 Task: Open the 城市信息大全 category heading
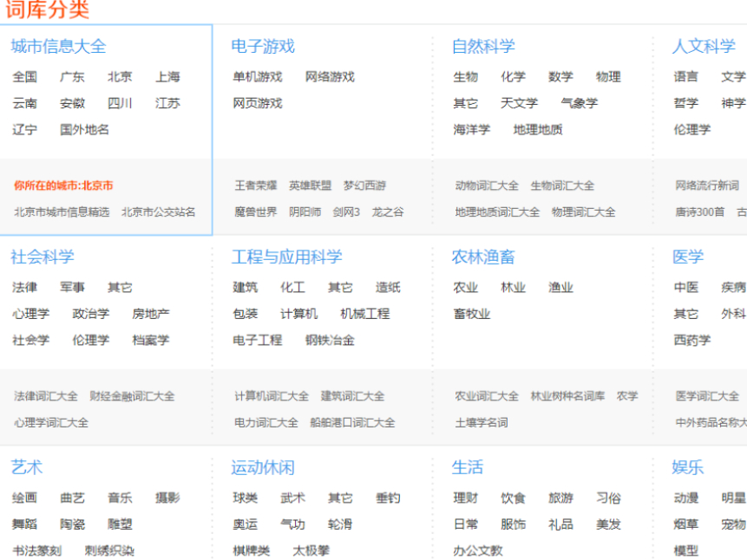(59, 46)
